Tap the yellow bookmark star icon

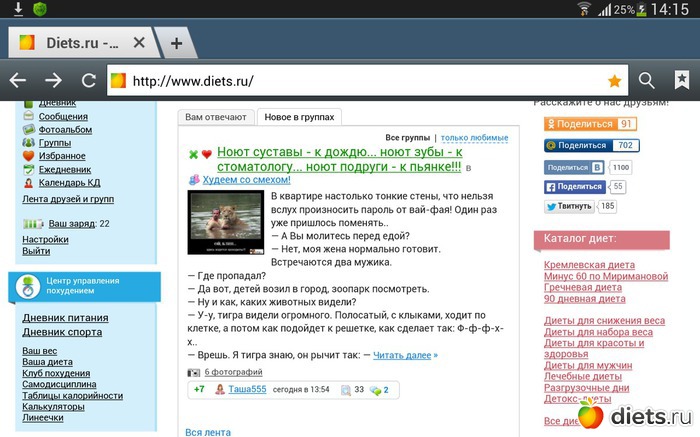point(614,81)
